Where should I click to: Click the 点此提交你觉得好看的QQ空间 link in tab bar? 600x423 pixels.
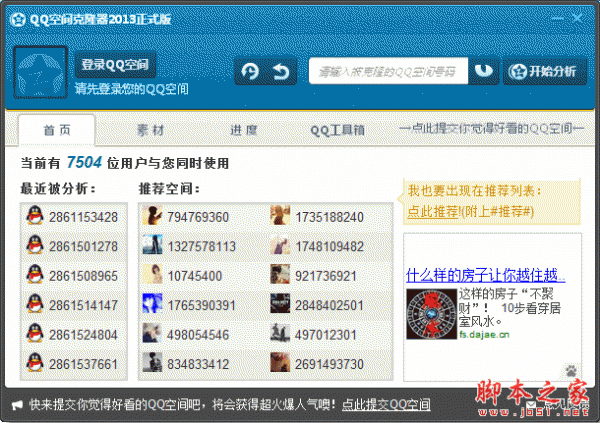(x=491, y=129)
